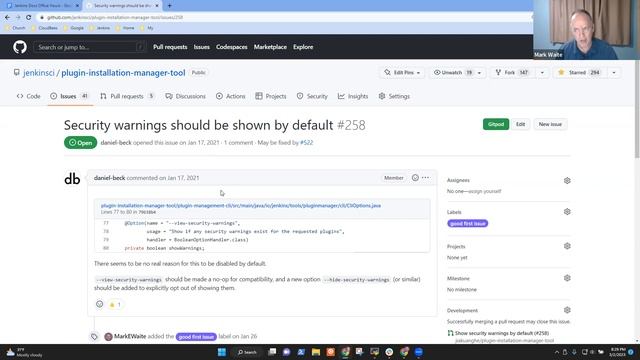Open Marketplace from the top nav
The width and height of the screenshot is (640, 360).
pyautogui.click(x=270, y=47)
